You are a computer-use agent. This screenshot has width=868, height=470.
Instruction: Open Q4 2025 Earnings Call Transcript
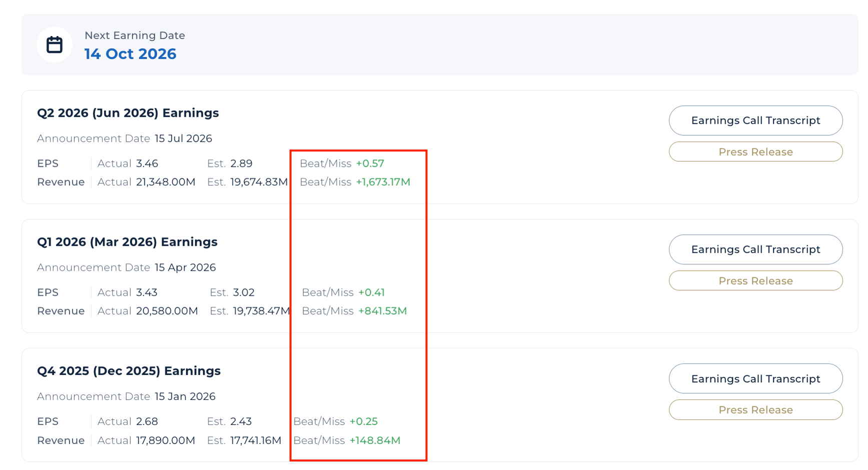[x=755, y=379]
